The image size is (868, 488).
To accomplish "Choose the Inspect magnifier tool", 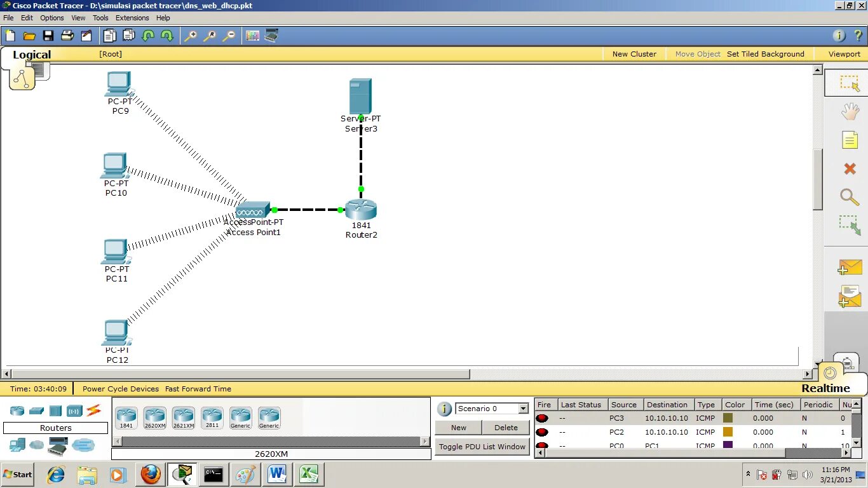I will [850, 196].
